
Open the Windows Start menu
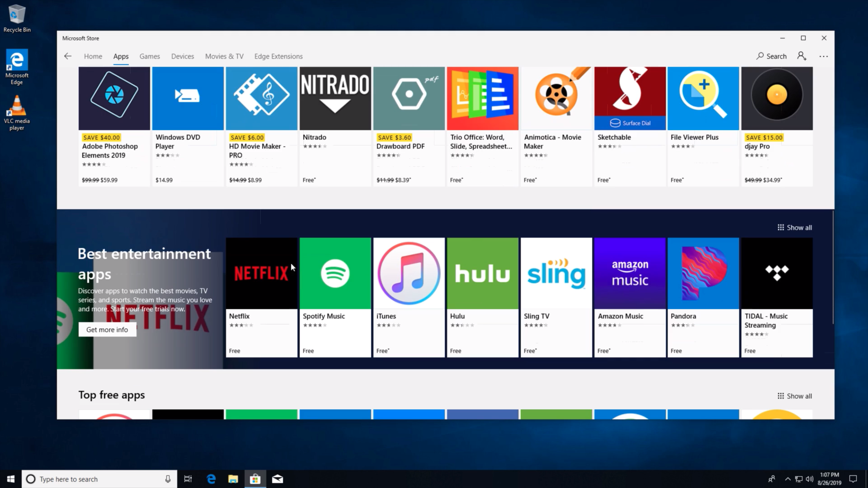pyautogui.click(x=11, y=479)
